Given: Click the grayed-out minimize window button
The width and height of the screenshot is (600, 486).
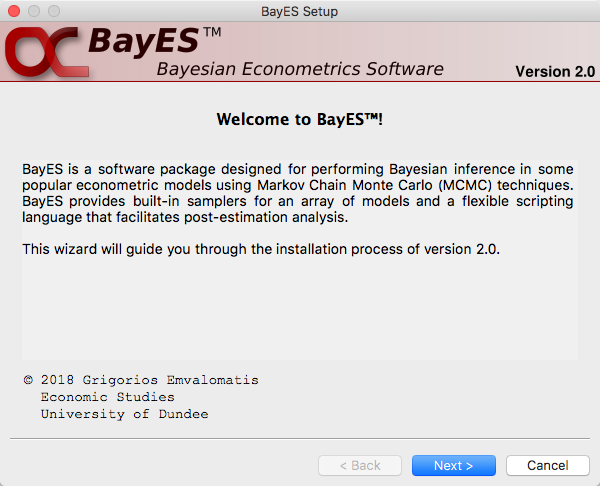Looking at the screenshot, I should tap(34, 11).
